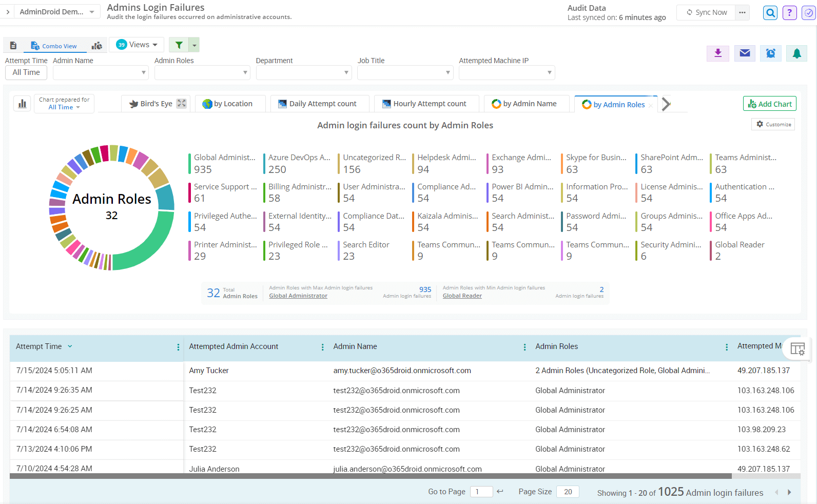Image resolution: width=817 pixels, height=504 pixels.
Task: Open the Admin Name filter dropdown
Action: pos(101,73)
